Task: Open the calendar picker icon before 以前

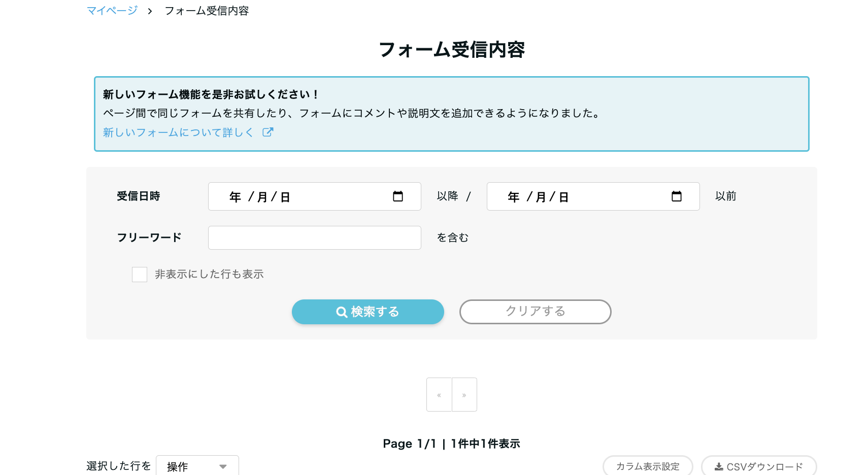Action: pyautogui.click(x=677, y=196)
